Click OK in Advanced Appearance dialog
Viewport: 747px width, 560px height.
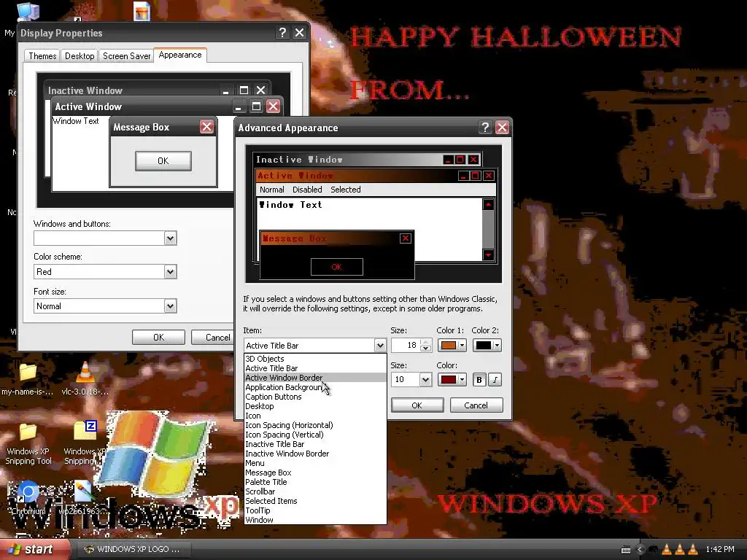click(417, 405)
